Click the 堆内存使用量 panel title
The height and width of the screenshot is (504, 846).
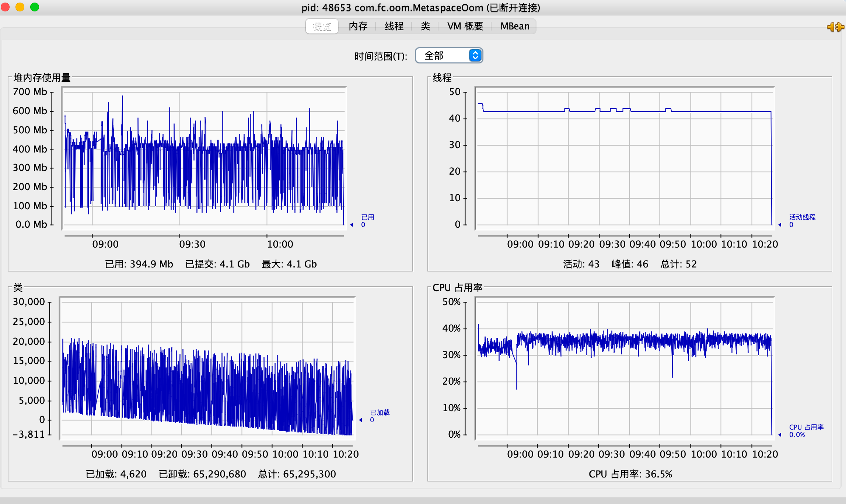click(x=42, y=78)
